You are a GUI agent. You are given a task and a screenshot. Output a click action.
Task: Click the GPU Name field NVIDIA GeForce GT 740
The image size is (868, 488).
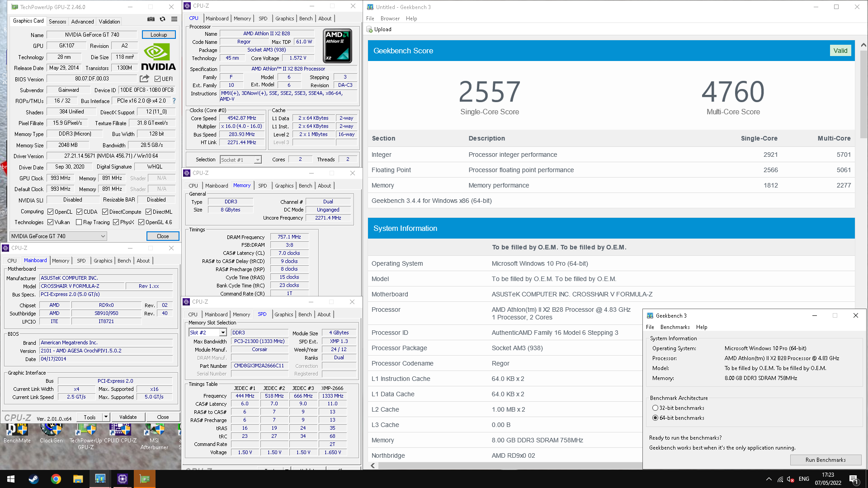(92, 35)
